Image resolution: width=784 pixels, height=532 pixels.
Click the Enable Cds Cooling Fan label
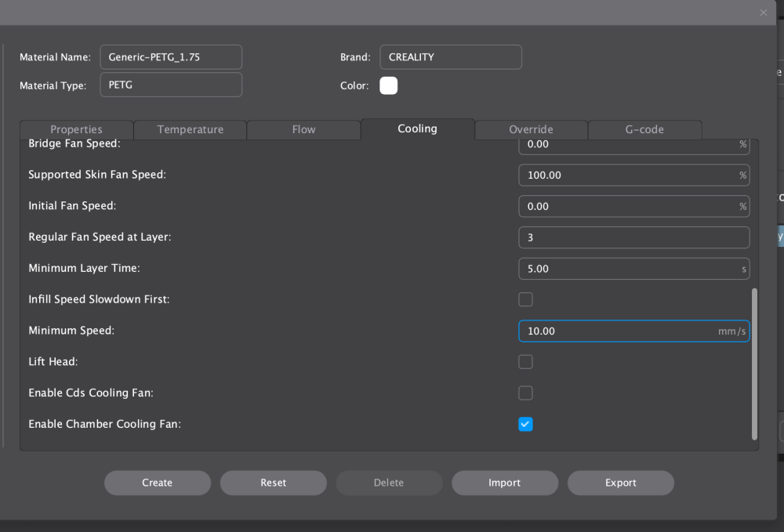tap(91, 393)
